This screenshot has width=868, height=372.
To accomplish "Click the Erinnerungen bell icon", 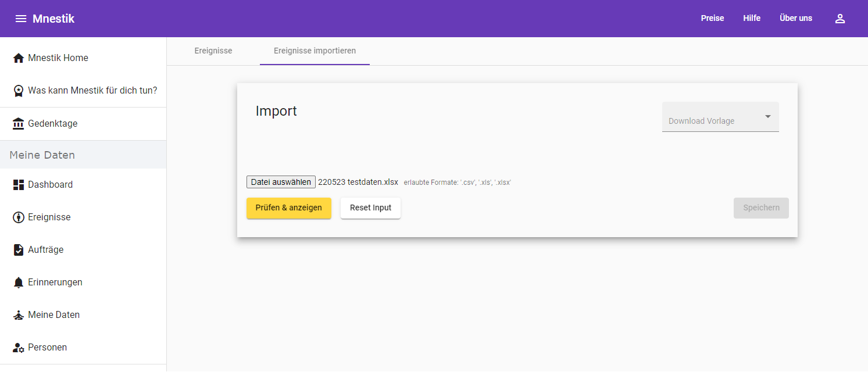I will pos(19,282).
